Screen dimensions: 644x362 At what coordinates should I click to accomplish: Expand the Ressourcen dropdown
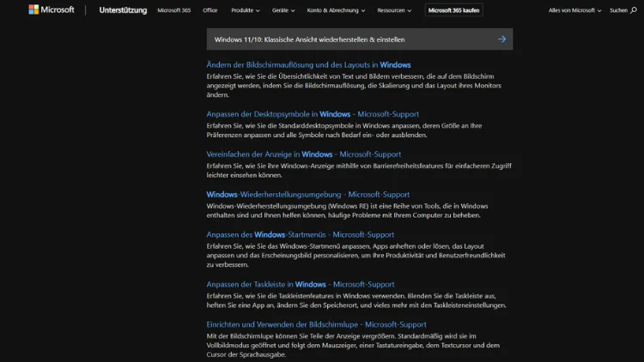click(x=394, y=10)
